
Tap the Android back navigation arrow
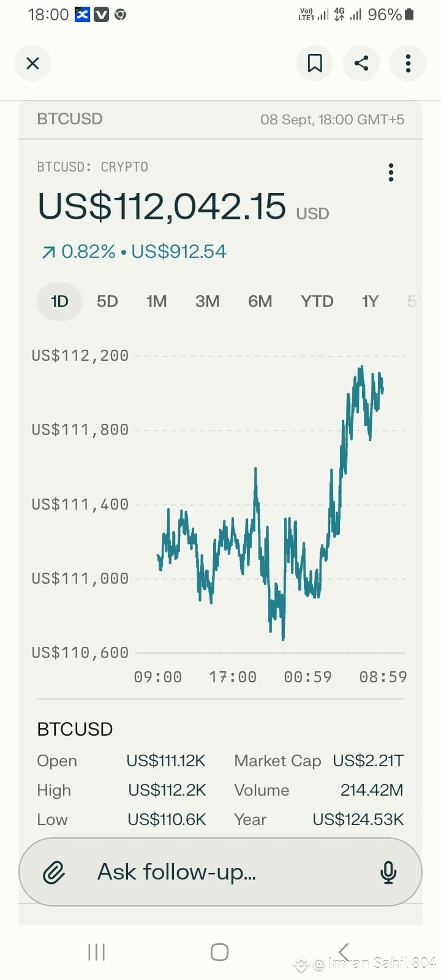tap(344, 952)
